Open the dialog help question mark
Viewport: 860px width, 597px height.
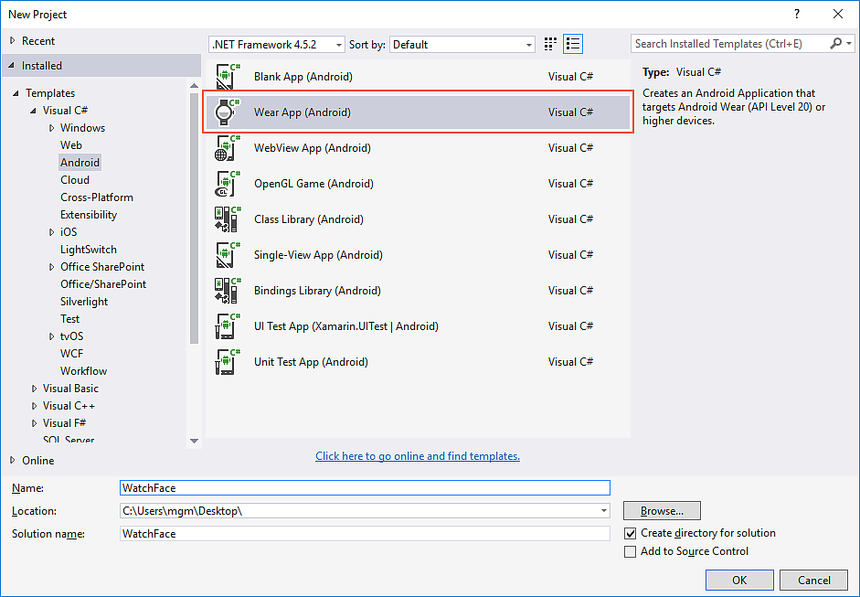797,14
